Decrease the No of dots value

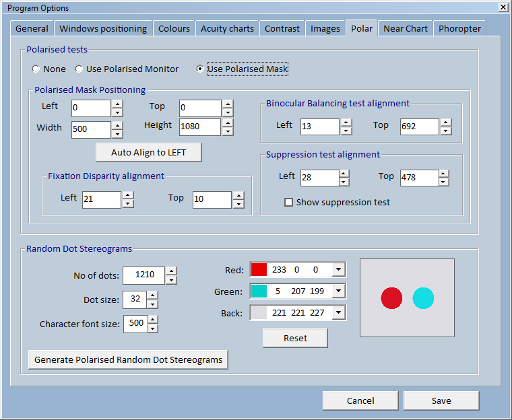pyautogui.click(x=171, y=280)
